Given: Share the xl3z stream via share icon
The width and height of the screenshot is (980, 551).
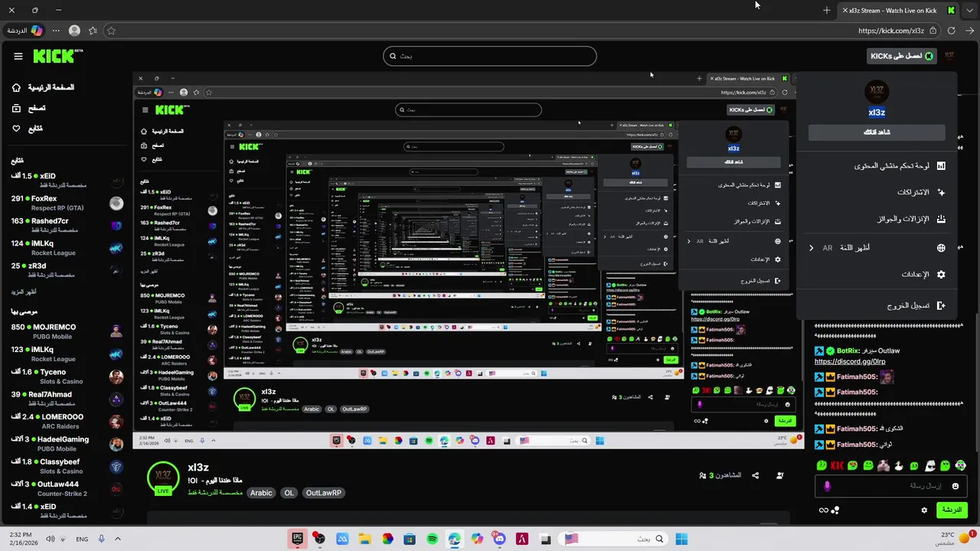Looking at the screenshot, I should click(755, 475).
